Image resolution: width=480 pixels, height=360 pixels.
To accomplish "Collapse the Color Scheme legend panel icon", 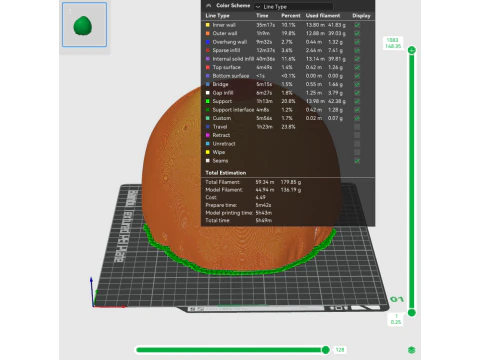I will pos(209,6).
